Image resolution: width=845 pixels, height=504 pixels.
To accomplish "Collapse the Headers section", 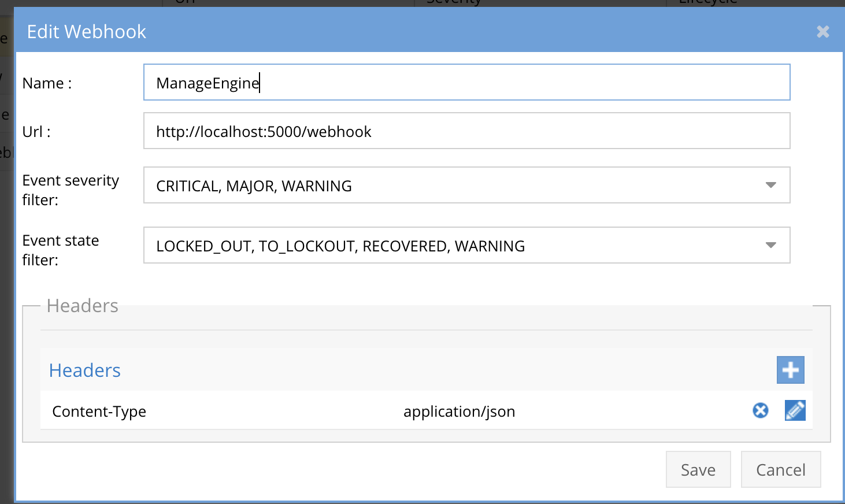I will point(83,306).
